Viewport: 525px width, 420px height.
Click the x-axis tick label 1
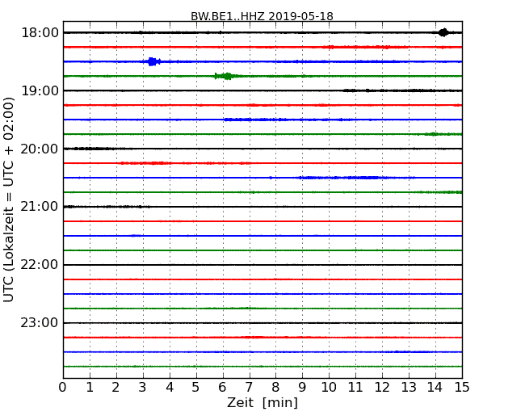[90, 388]
